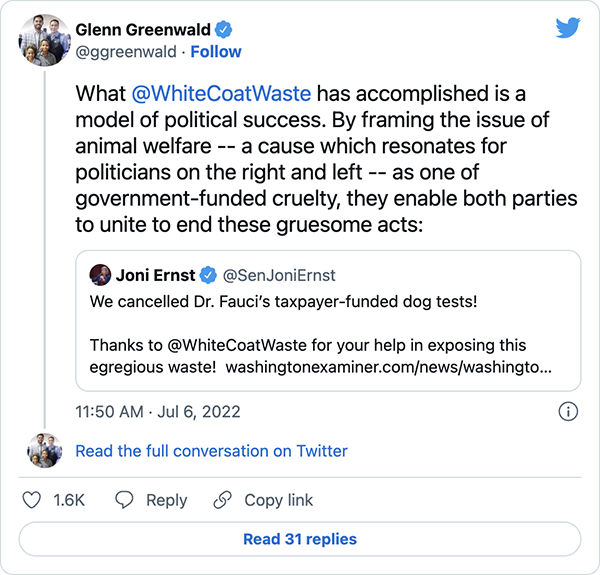600x575 pixels.
Task: Open the tweet info circle icon
Action: point(566,411)
